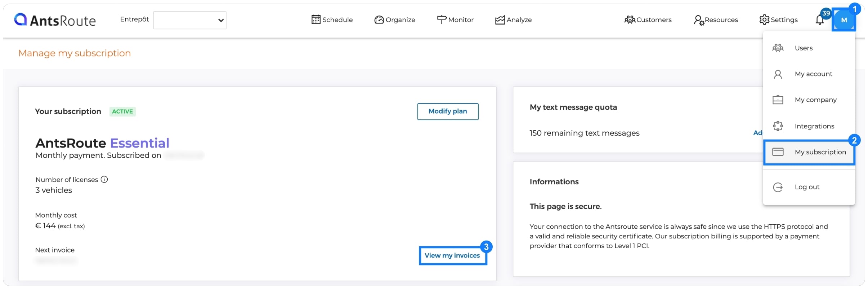
Task: Click the AntsRoute Essential plan name
Action: tap(102, 143)
